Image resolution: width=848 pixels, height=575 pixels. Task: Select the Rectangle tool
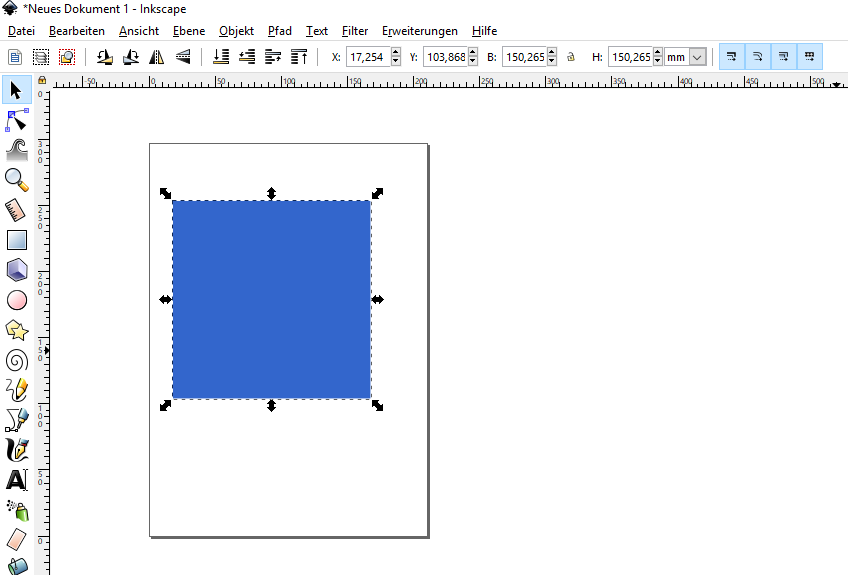tap(16, 240)
